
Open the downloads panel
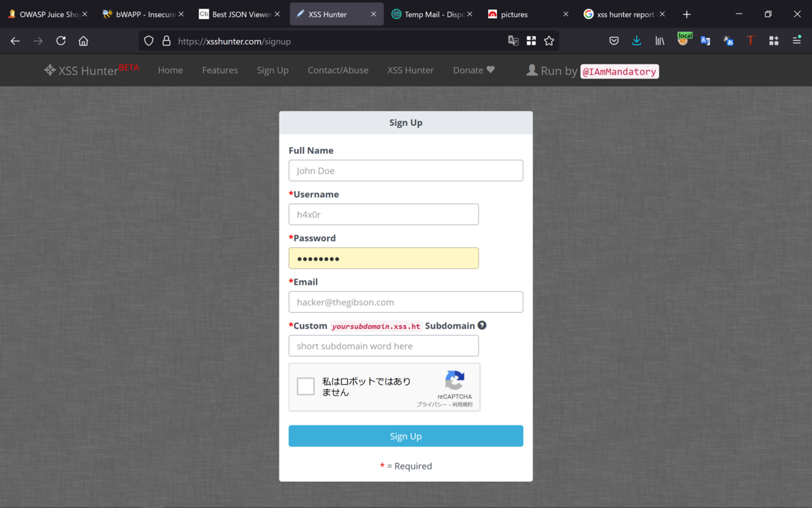point(637,41)
